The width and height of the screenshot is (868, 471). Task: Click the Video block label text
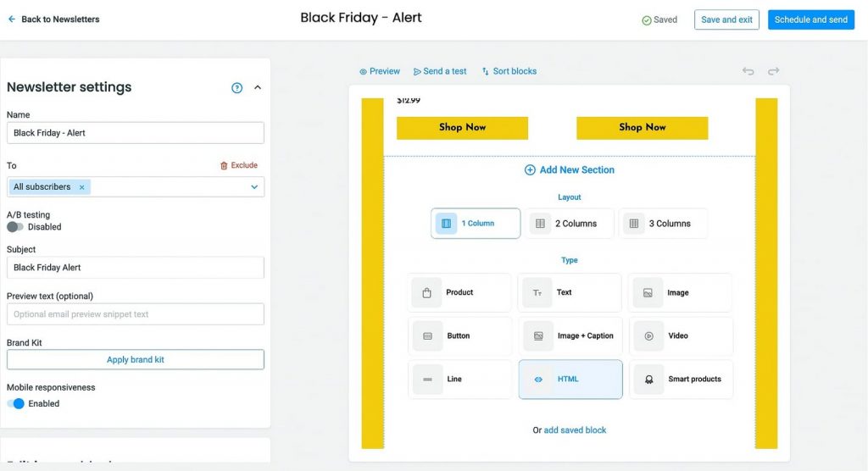click(678, 336)
